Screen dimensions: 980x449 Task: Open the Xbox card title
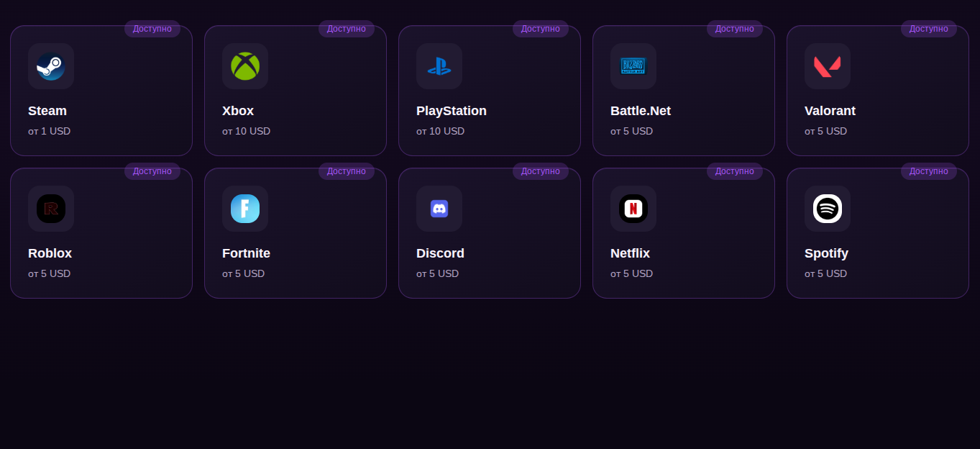[x=238, y=111]
